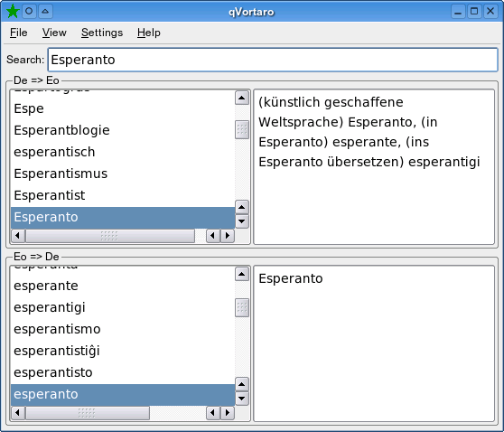Open the File menu
The width and height of the screenshot is (504, 432).
19,33
